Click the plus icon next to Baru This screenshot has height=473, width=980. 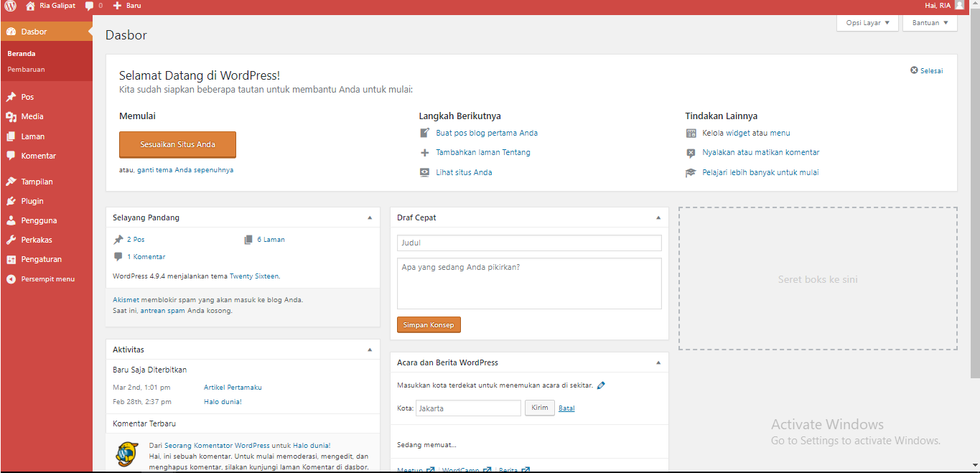pos(118,6)
